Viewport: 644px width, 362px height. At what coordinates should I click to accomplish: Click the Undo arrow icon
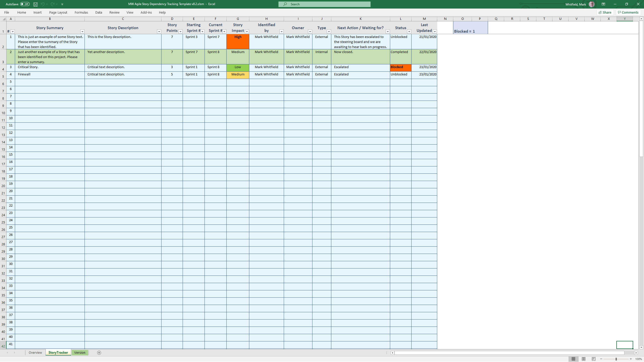click(x=43, y=4)
